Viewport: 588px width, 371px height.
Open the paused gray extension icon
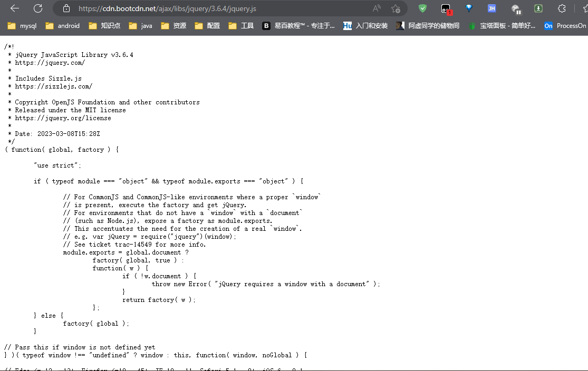pos(516,8)
